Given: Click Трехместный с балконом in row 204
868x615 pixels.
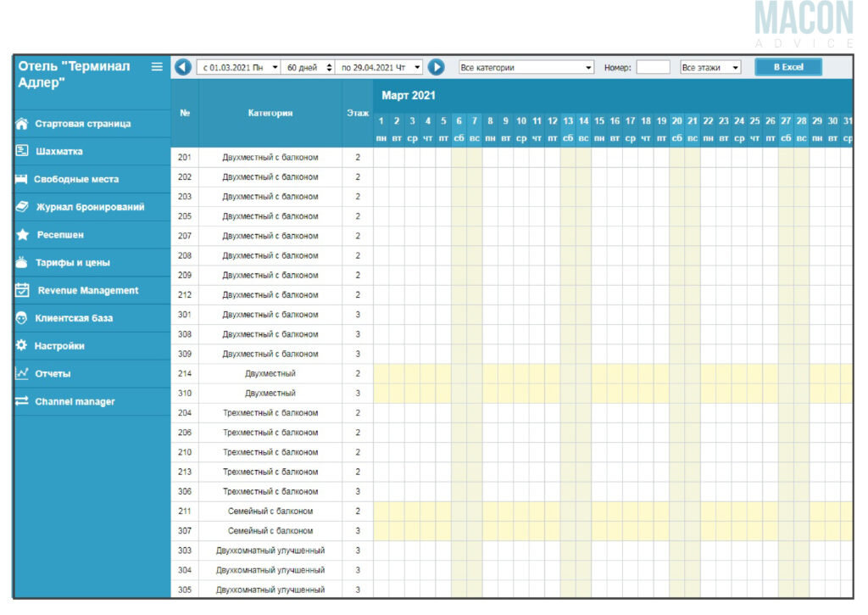Looking at the screenshot, I should (270, 413).
